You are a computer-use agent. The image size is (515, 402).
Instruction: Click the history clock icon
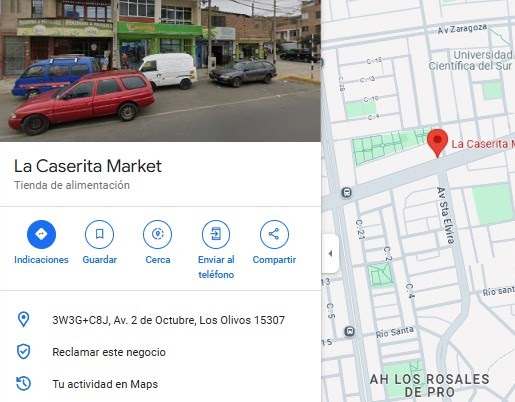coord(23,383)
